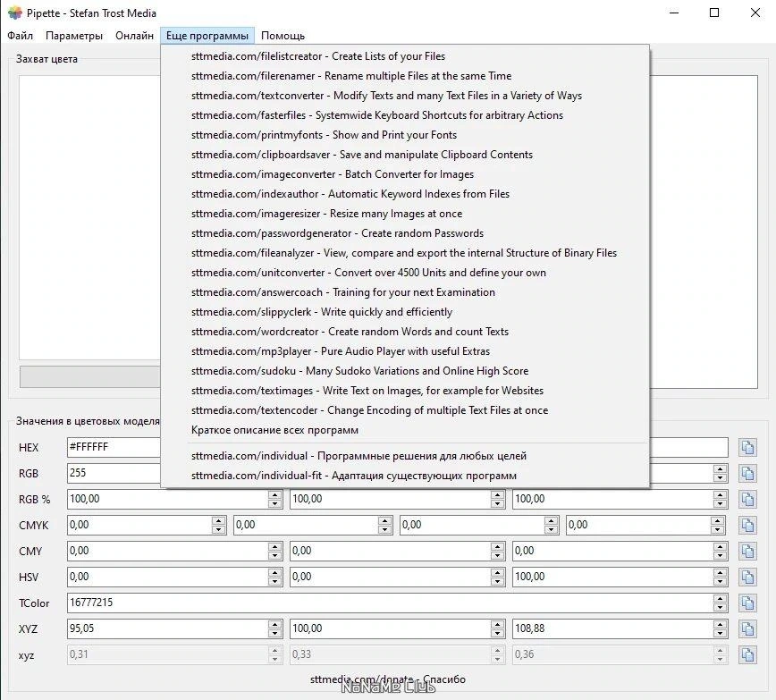
Task: Copy the HSV row values
Action: pyautogui.click(x=747, y=578)
